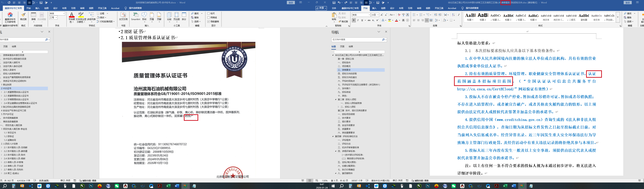Image resolution: width=644 pixels, height=189 pixels.
Task: Collapse 第二章 投标人须知 in right navigation tree
Action: 336,100
